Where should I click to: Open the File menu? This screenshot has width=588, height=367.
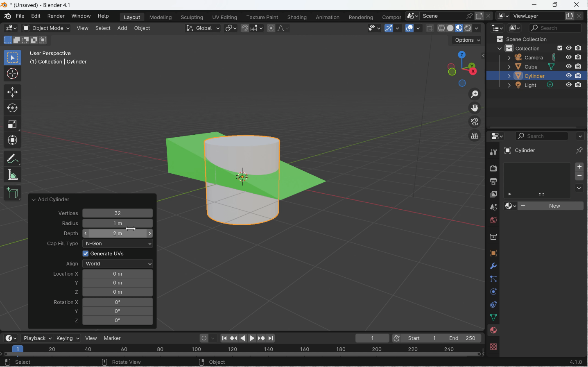[20, 16]
